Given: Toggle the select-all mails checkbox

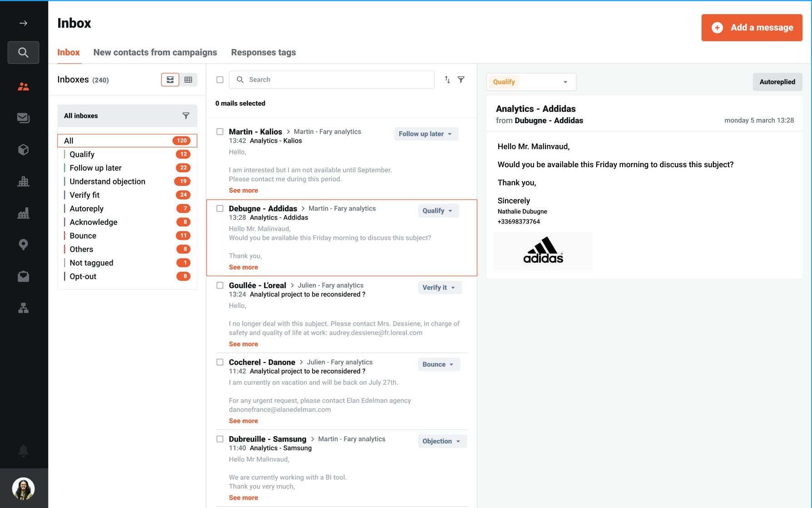Looking at the screenshot, I should tap(220, 80).
